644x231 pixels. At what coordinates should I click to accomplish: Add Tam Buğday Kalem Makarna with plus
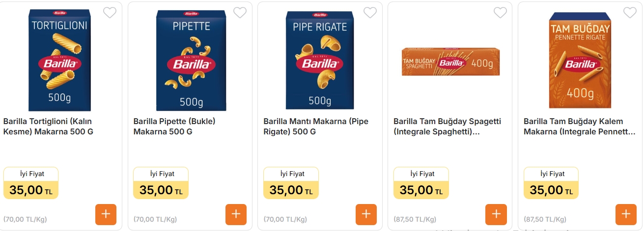626,214
